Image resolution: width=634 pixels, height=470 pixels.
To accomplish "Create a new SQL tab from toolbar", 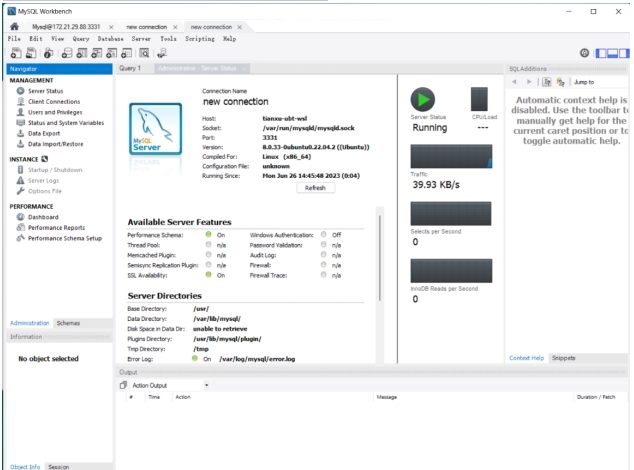I will [16, 53].
